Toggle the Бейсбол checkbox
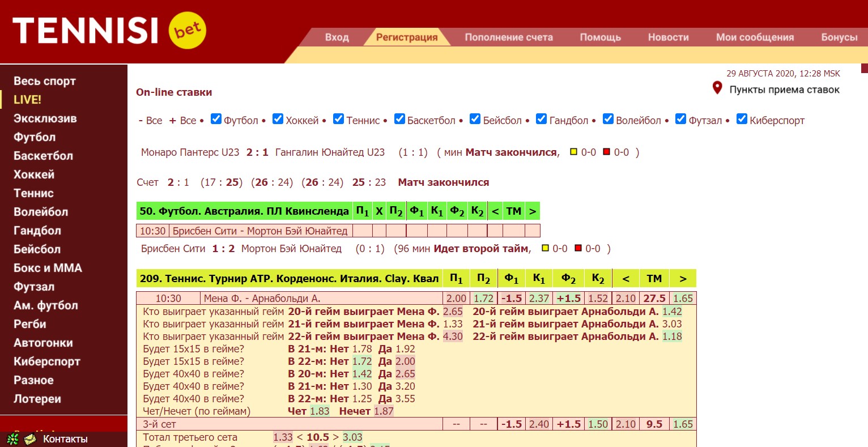 pos(475,119)
